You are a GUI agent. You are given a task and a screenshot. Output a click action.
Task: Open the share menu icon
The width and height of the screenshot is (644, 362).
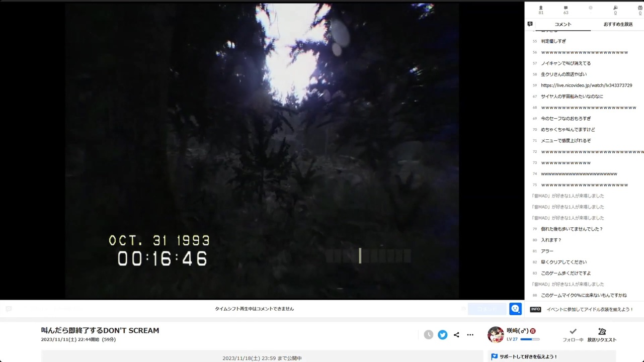[456, 335]
